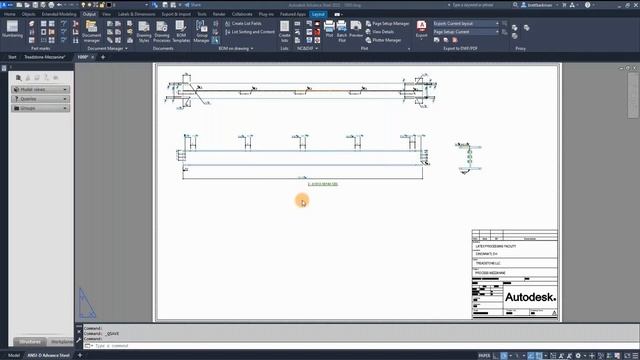Image resolution: width=640 pixels, height=360 pixels.
Task: Click Create List Fields
Action: pos(243,24)
